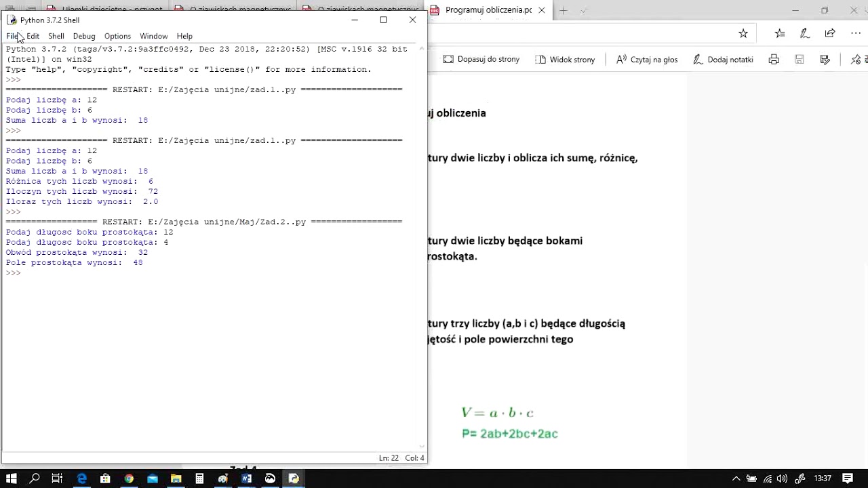This screenshot has height=488, width=868.
Task: Open Task View on taskbar
Action: (58, 479)
